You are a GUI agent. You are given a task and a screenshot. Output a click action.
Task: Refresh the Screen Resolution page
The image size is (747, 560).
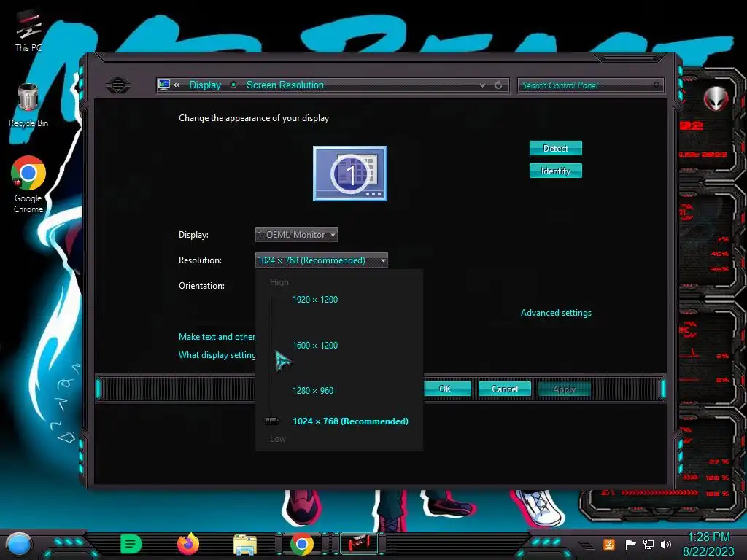498,85
